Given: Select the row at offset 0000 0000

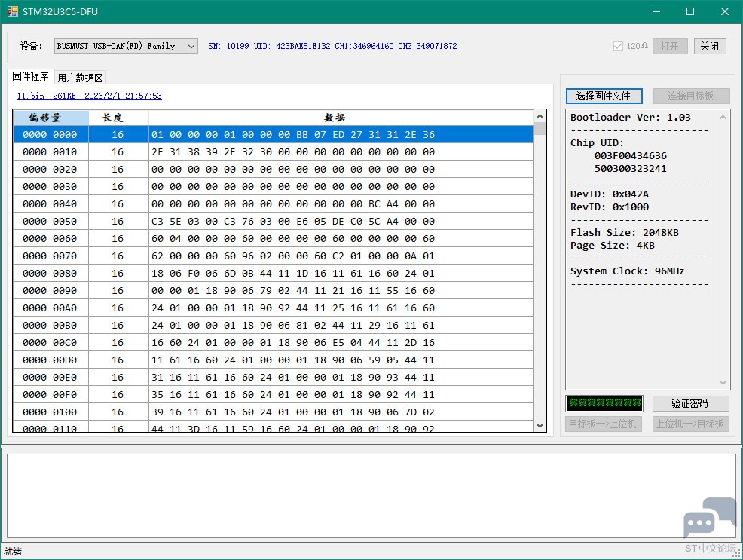Looking at the screenshot, I should (x=273, y=135).
